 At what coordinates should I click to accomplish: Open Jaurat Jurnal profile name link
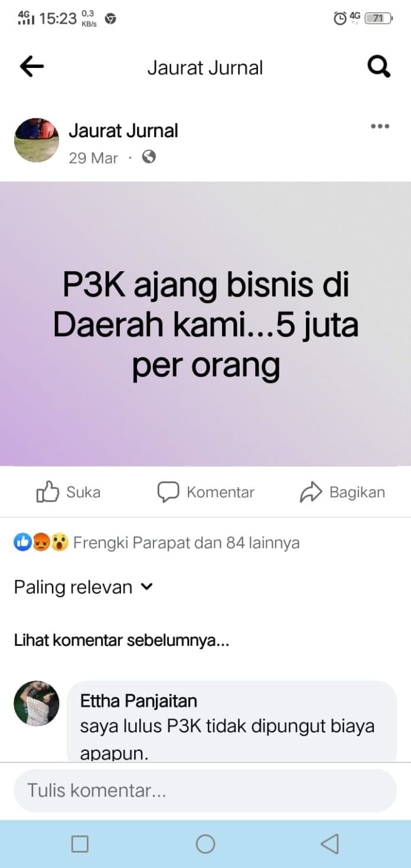point(123,131)
